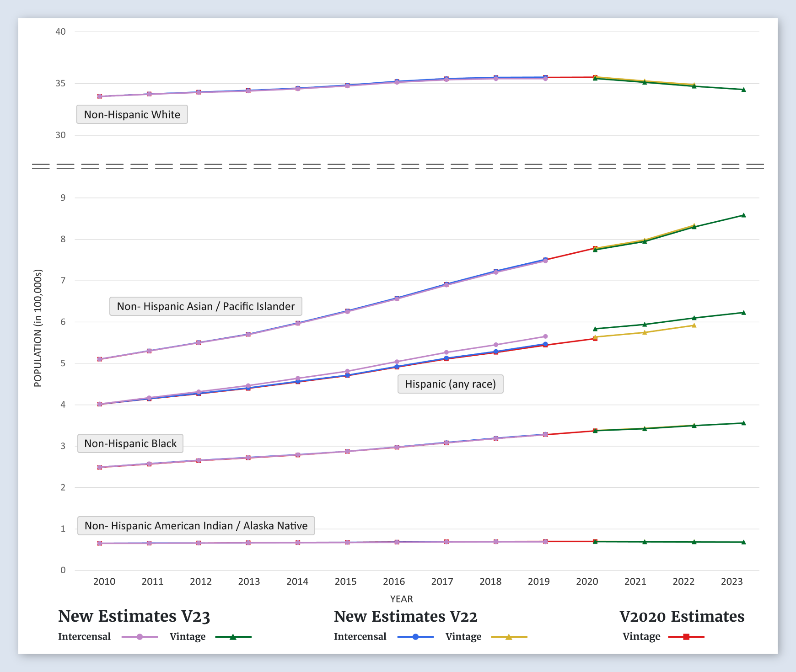Select the 2023 green triangle on the Non-Hispanic Black line
The height and width of the screenshot is (672, 796).
pos(743,423)
